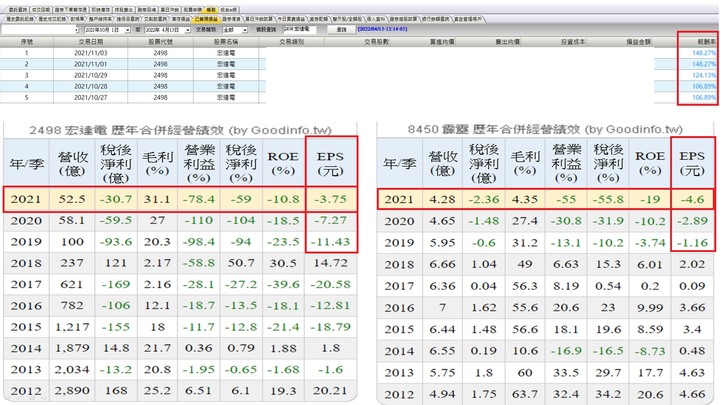
Task: Click EPS 20.21 in 2498 2012 row
Action: tap(331, 391)
